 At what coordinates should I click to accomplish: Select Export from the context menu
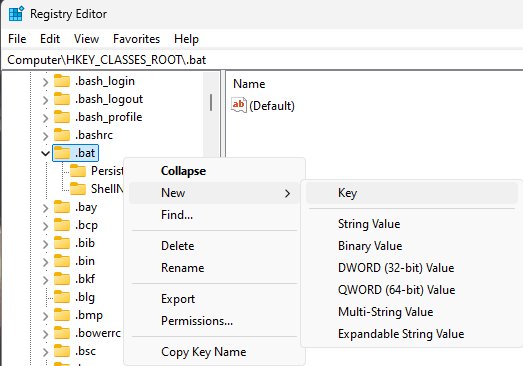click(214, 299)
